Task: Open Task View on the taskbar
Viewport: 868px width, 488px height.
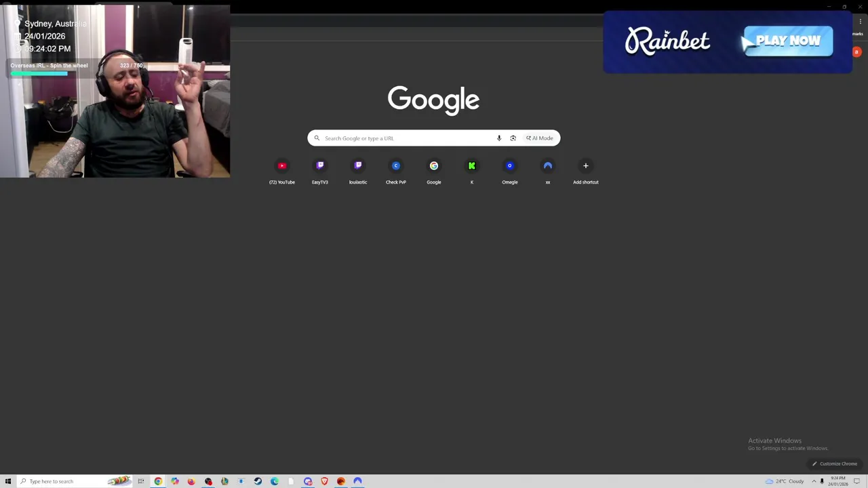Action: (x=141, y=481)
